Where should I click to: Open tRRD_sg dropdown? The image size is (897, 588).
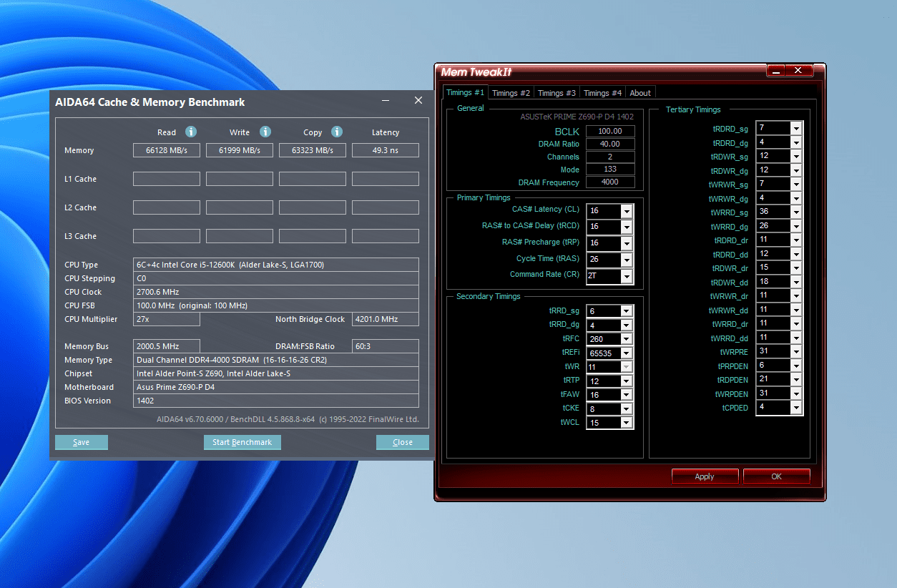click(627, 311)
